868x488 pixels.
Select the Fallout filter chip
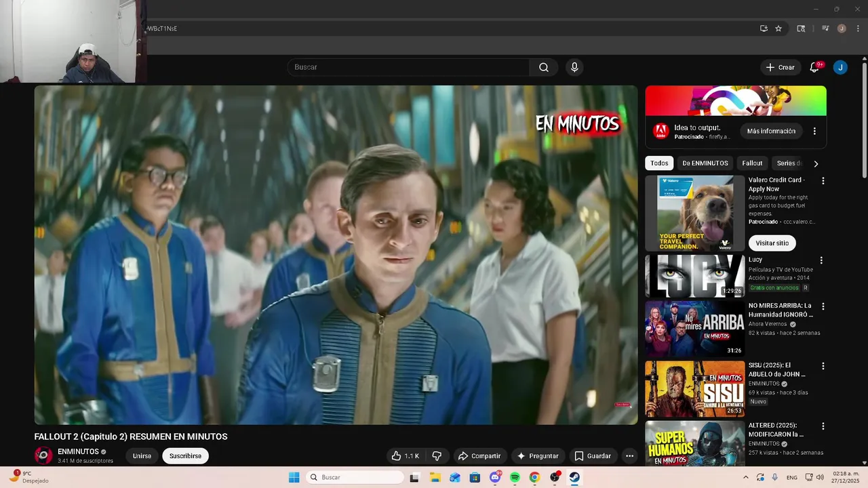[x=752, y=163]
